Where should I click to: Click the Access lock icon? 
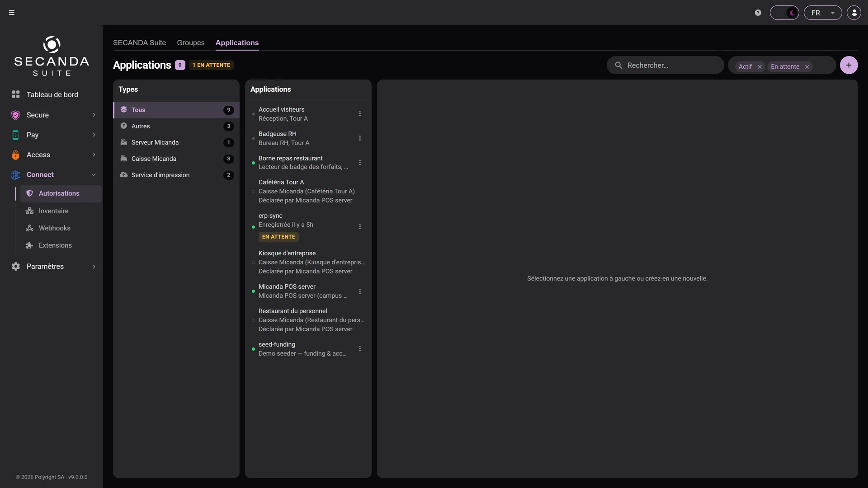point(16,155)
